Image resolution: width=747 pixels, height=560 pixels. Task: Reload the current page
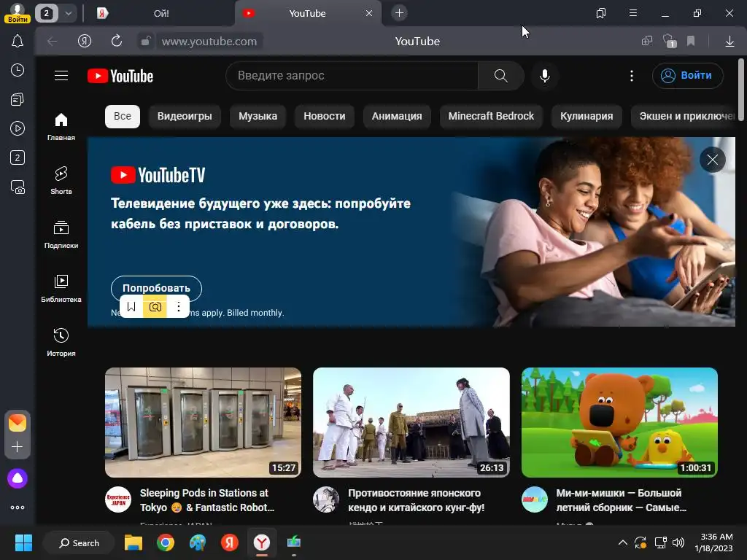pyautogui.click(x=117, y=42)
